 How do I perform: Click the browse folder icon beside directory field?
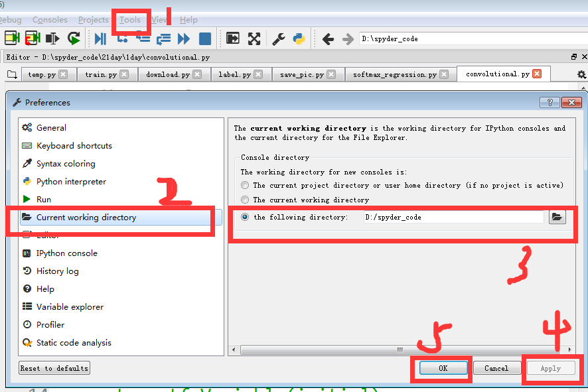click(557, 217)
